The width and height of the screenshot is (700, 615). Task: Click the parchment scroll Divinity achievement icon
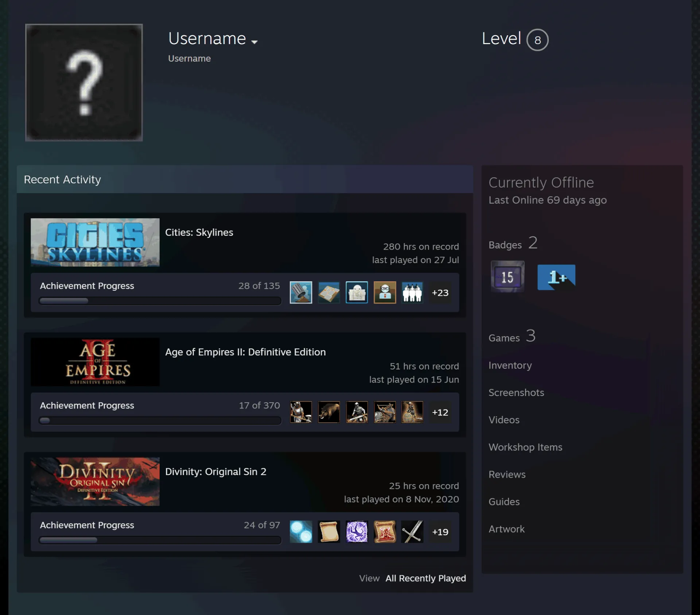click(329, 532)
